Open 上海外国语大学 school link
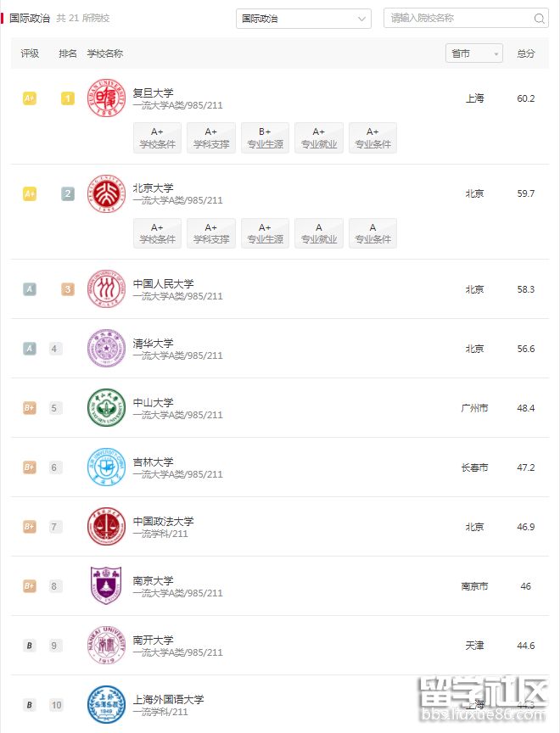The image size is (560, 733). tap(169, 699)
